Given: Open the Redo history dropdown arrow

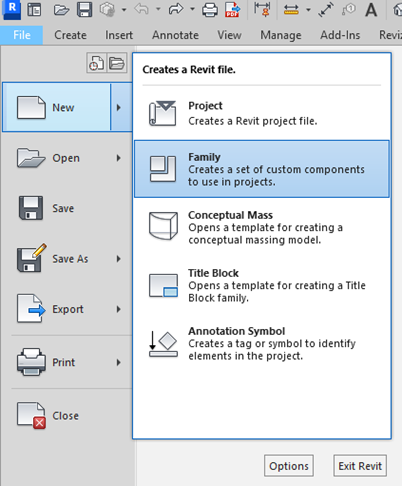Looking at the screenshot, I should (192, 10).
